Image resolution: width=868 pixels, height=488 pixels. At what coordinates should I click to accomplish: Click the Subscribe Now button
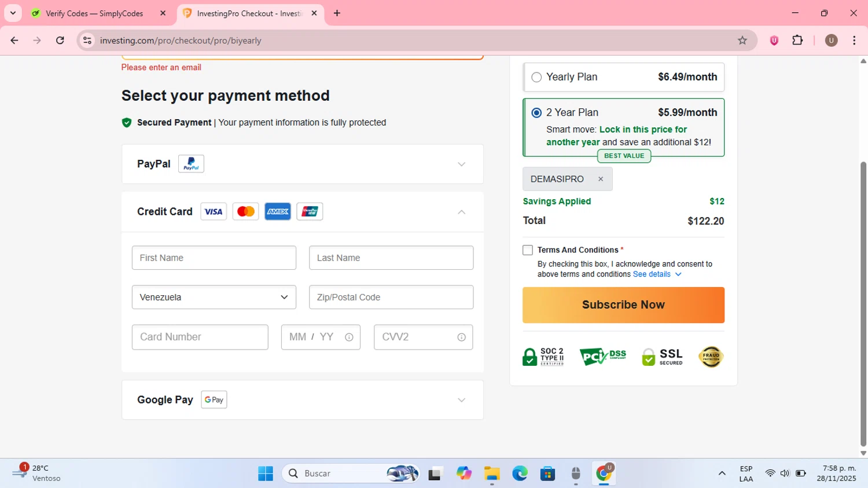(x=623, y=305)
